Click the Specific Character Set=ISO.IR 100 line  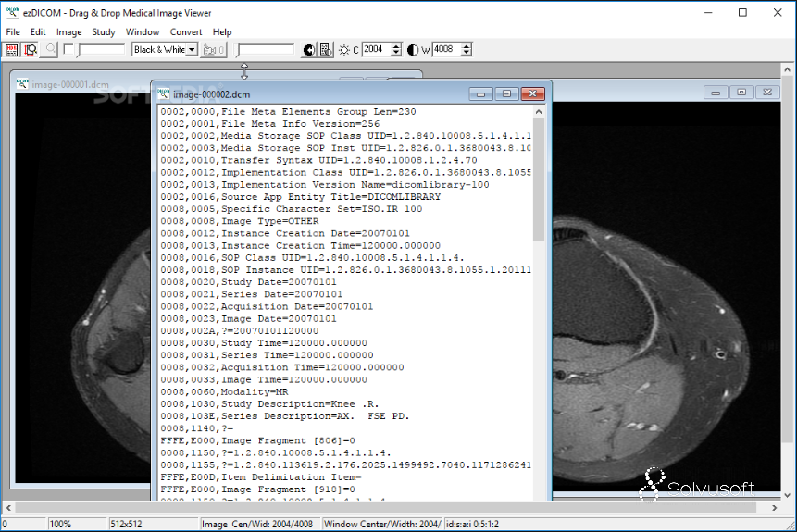click(x=292, y=209)
